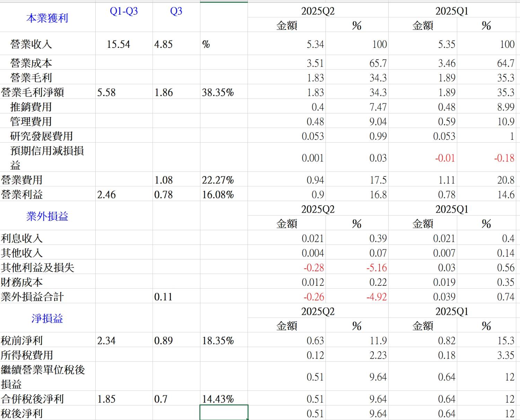Click the 5.58 營業毛利淨額 cell

click(x=106, y=92)
